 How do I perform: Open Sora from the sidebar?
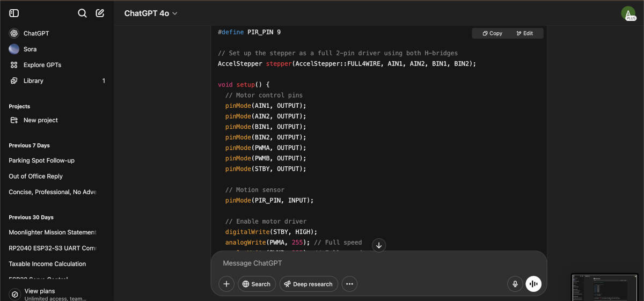coord(57,49)
